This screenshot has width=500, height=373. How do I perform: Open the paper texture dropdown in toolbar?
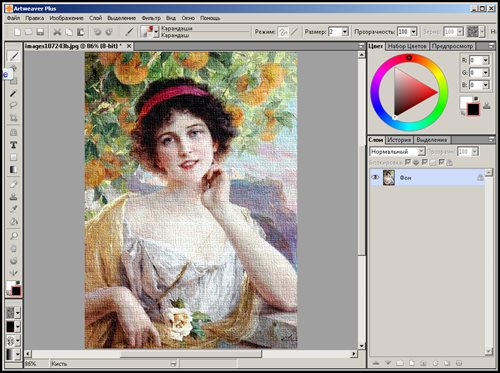coord(482,32)
